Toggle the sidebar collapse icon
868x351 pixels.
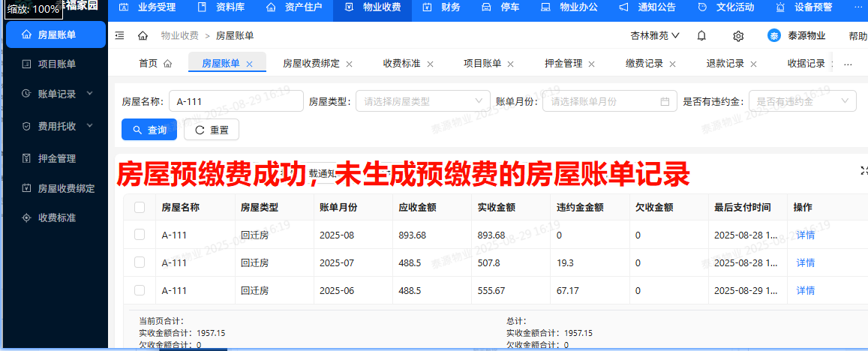click(119, 35)
